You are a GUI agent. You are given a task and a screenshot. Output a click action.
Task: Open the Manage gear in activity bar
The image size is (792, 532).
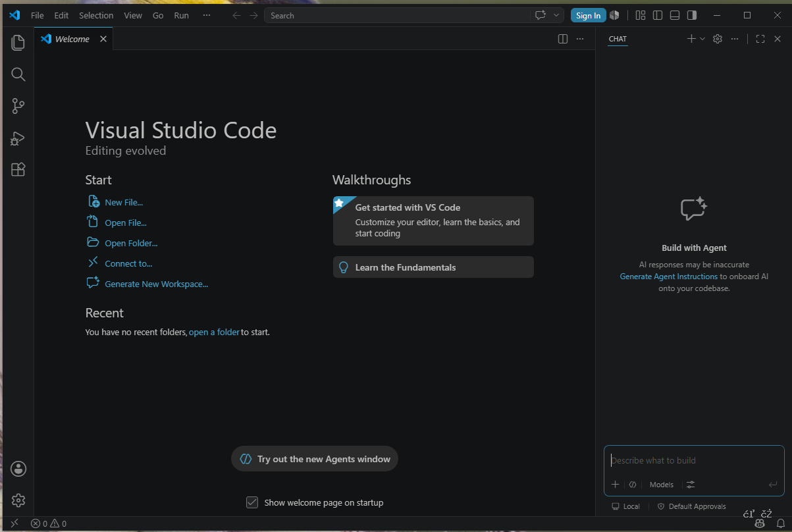click(x=18, y=500)
